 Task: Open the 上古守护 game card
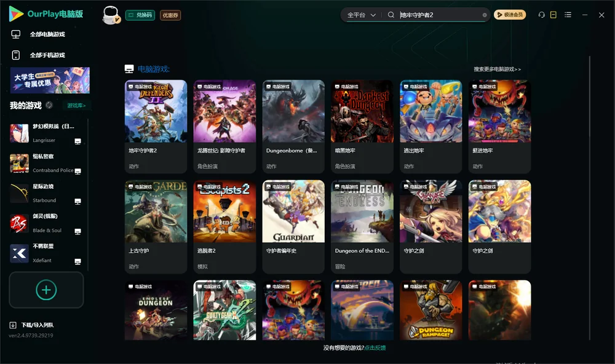pyautogui.click(x=156, y=226)
